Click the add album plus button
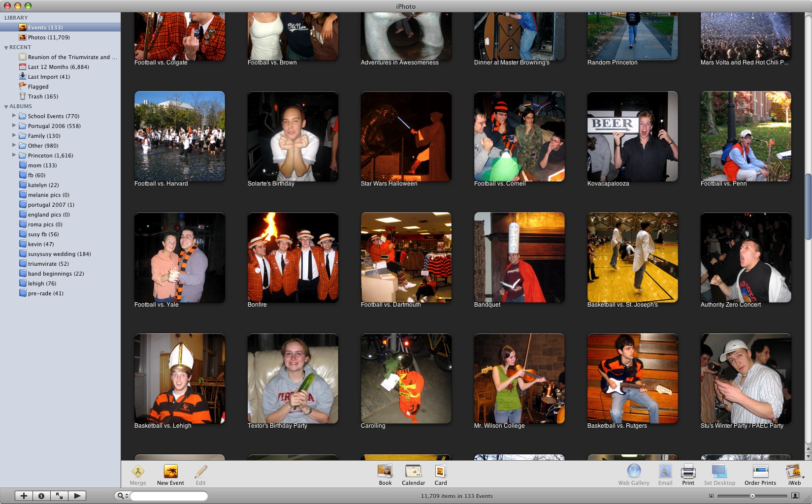Viewport: 812px width, 504px height. (x=24, y=496)
